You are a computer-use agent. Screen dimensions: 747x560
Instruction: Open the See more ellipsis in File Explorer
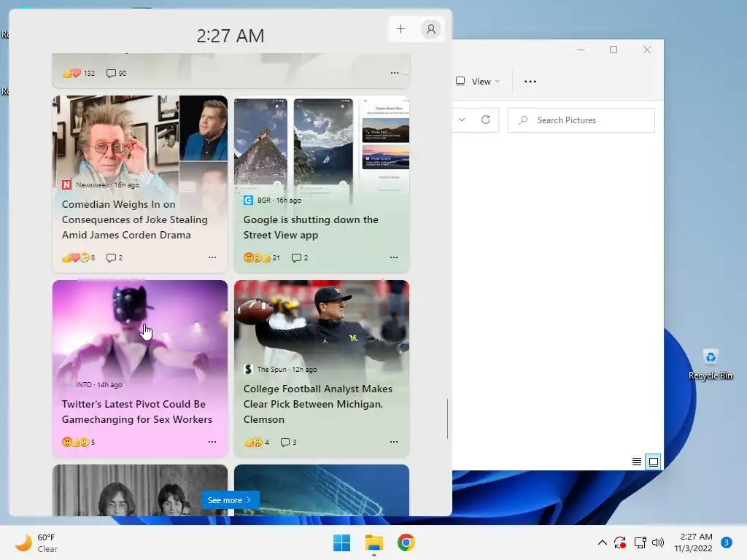pos(530,82)
